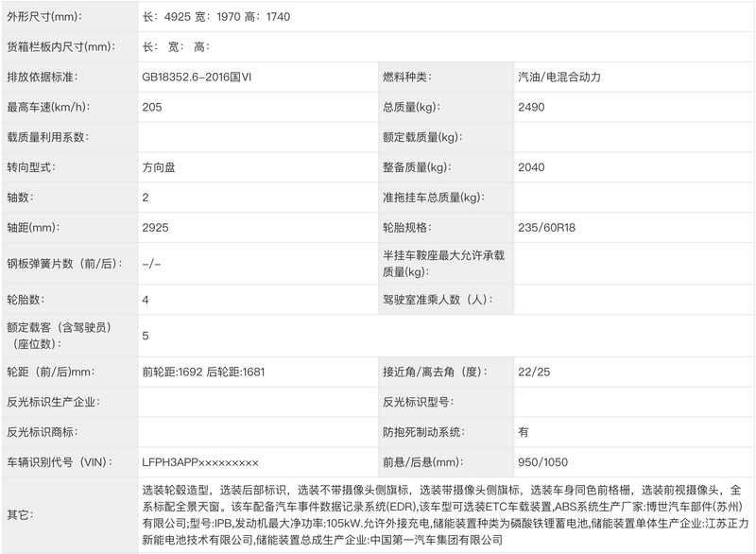Select the 货箱栏板内尺寸(mm) label
The width and height of the screenshot is (756, 554).
pos(61,46)
